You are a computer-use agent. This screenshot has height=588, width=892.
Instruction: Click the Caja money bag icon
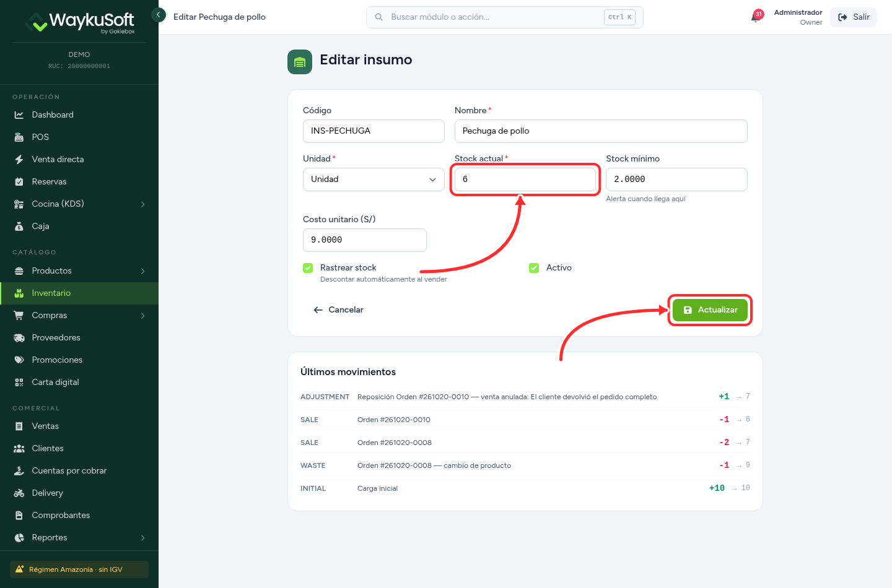pyautogui.click(x=19, y=226)
